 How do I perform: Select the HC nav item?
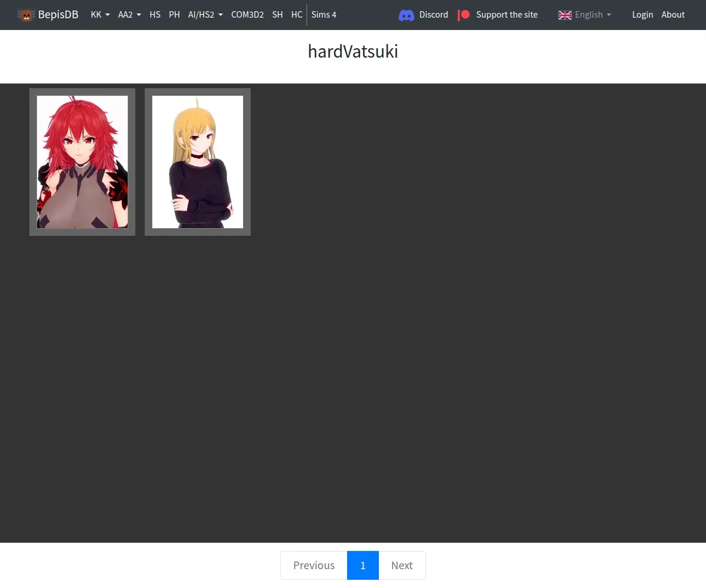[297, 15]
